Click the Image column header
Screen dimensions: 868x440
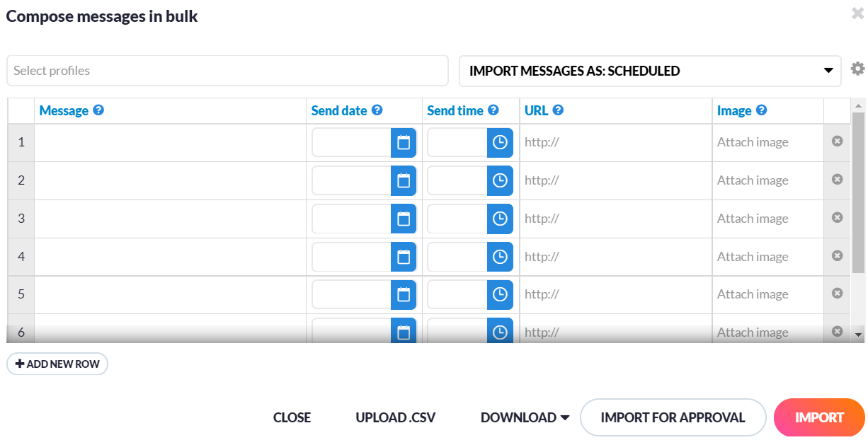[x=734, y=111]
